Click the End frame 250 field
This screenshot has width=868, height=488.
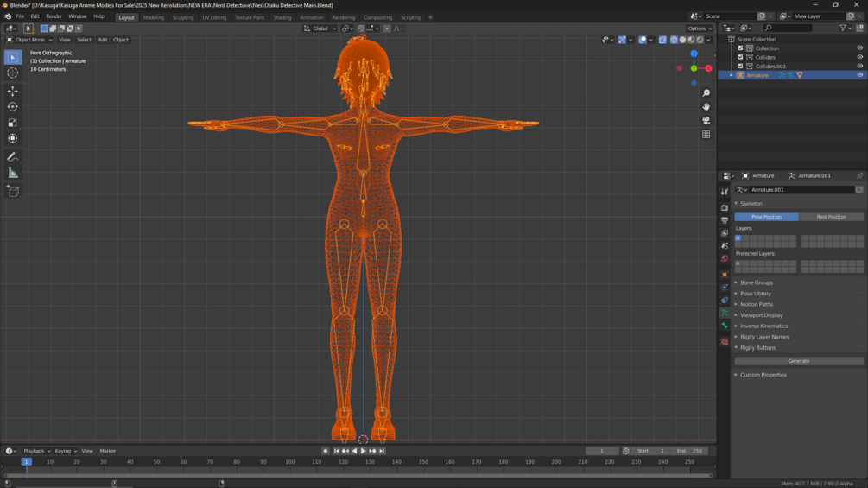pos(691,451)
